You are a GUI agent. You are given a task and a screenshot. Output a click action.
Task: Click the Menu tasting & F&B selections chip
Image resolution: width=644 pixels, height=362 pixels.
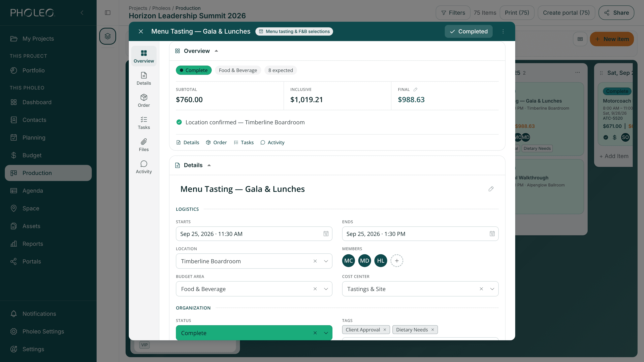click(294, 32)
